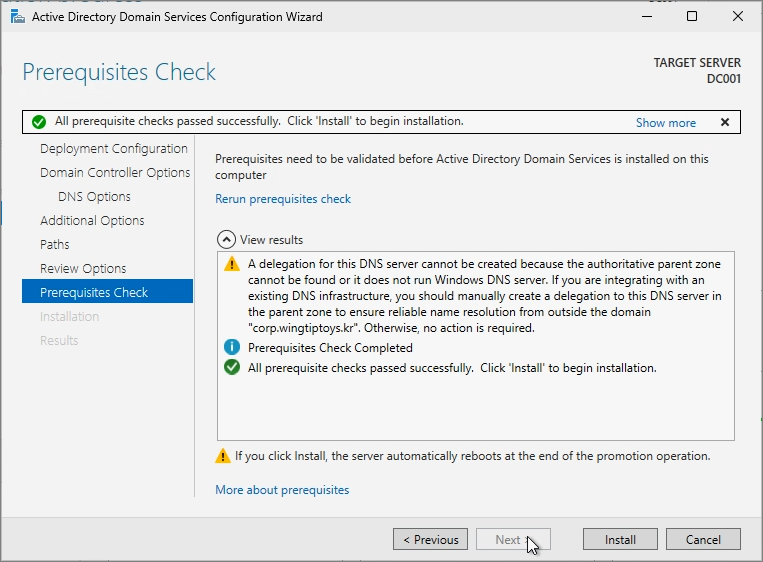Screen dimensions: 763x562
Task: Click the Prerequisites Check page heading
Action: click(119, 72)
